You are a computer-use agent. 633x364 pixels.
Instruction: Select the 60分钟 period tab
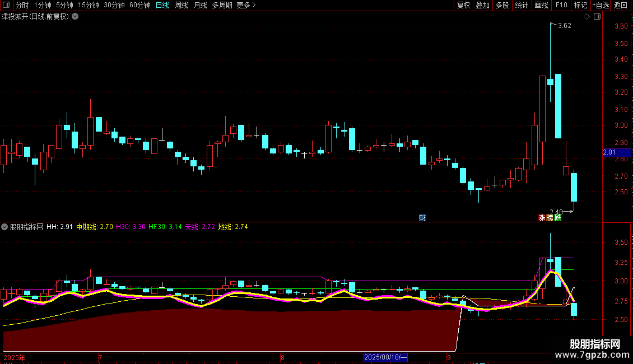click(x=139, y=5)
